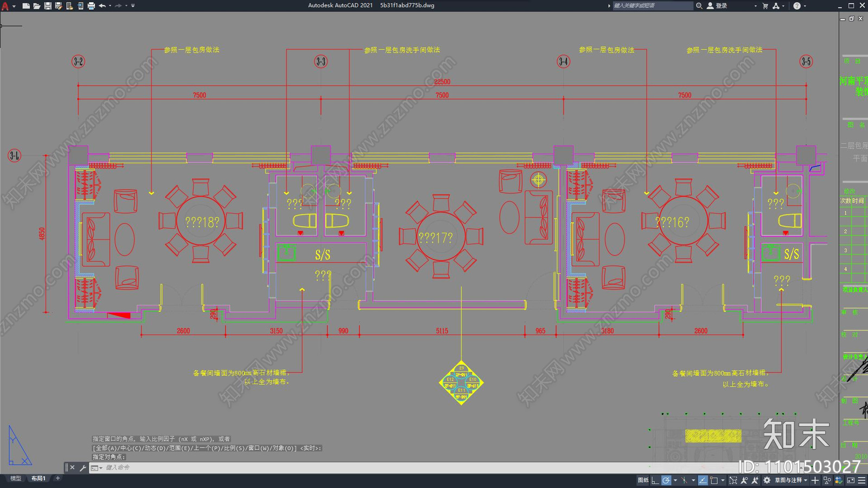Open the Autodesk App Store cart icon
Viewport: 868px width, 488px height.
point(765,6)
